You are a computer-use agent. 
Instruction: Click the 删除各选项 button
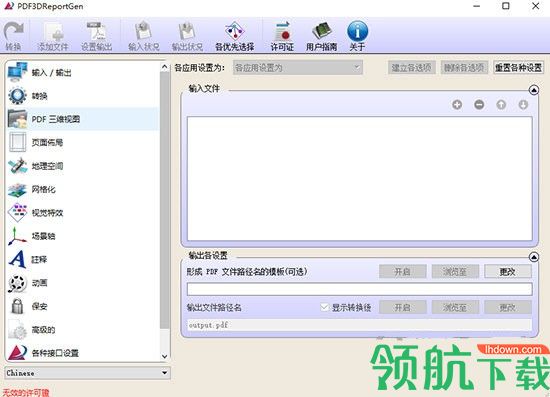coord(464,67)
